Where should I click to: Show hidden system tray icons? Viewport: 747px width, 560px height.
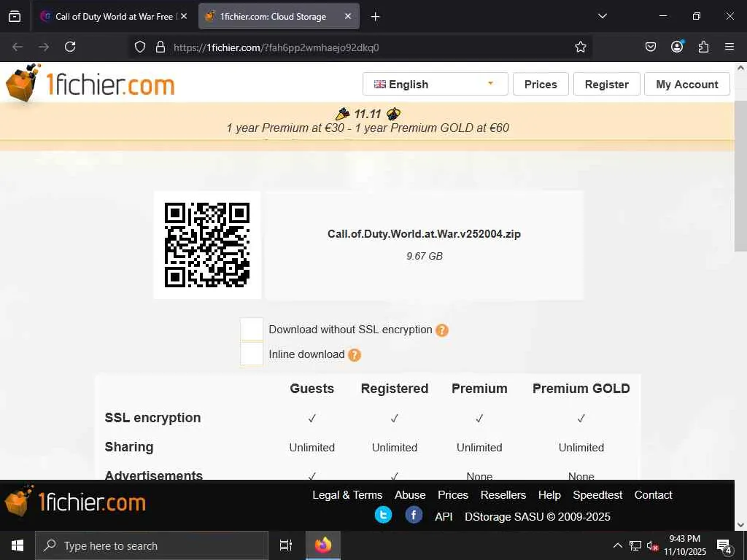[x=617, y=545]
